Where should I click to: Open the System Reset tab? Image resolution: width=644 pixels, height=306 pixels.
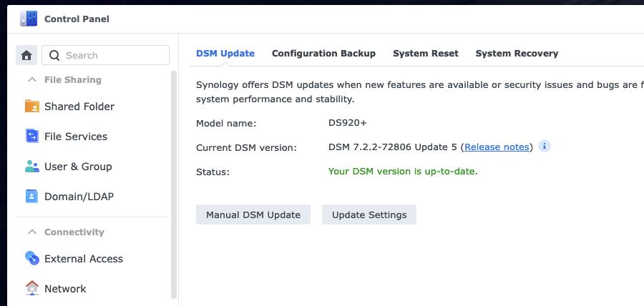click(x=425, y=54)
